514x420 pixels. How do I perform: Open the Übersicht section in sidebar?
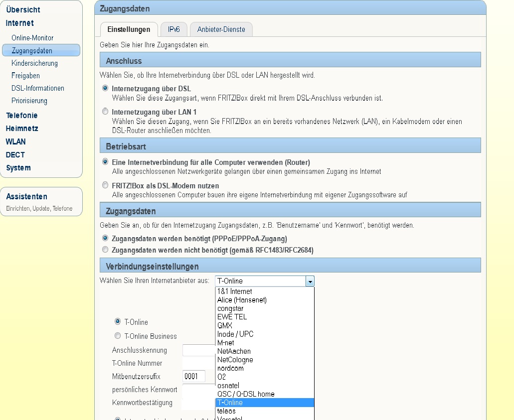click(23, 10)
